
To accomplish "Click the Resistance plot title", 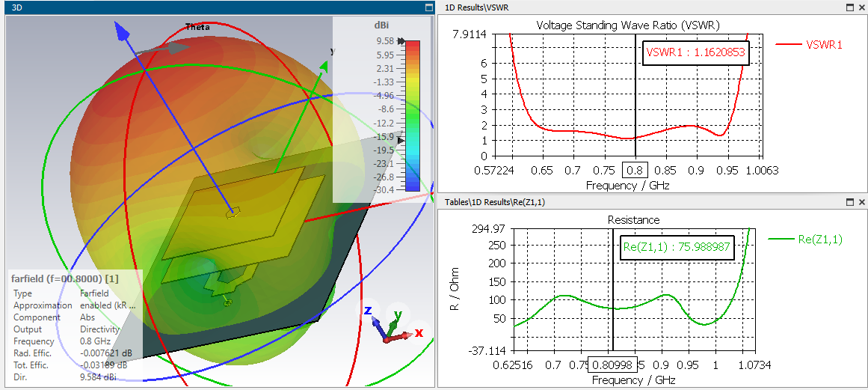I will click(x=634, y=220).
